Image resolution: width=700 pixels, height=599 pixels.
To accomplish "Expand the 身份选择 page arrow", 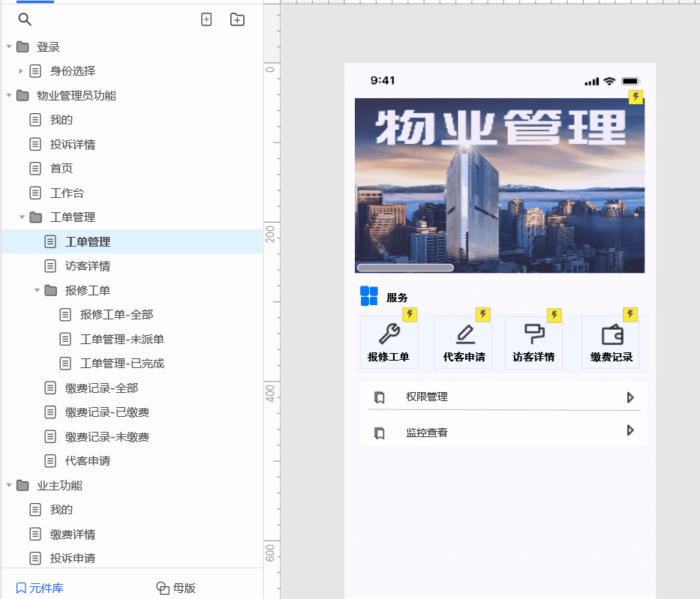I will 20,70.
